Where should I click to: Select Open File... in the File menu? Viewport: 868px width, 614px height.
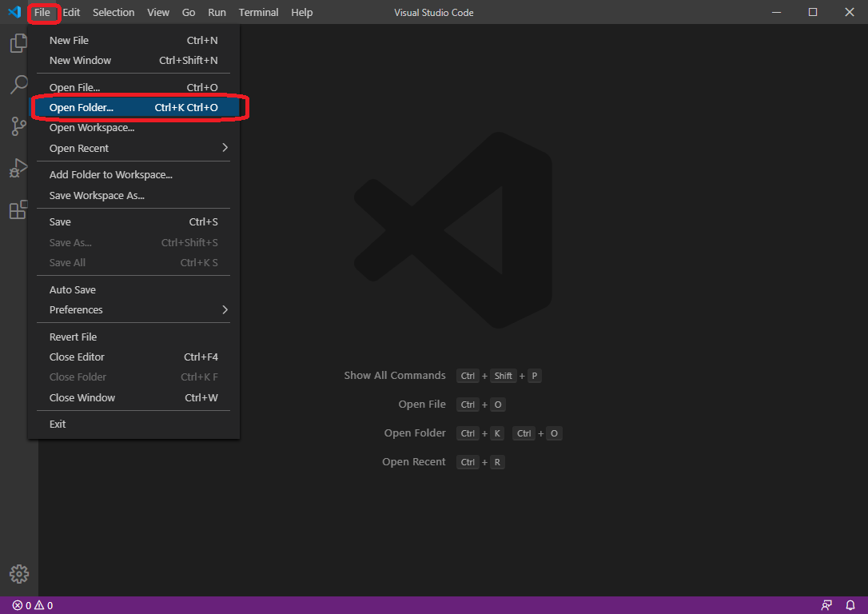click(x=133, y=87)
